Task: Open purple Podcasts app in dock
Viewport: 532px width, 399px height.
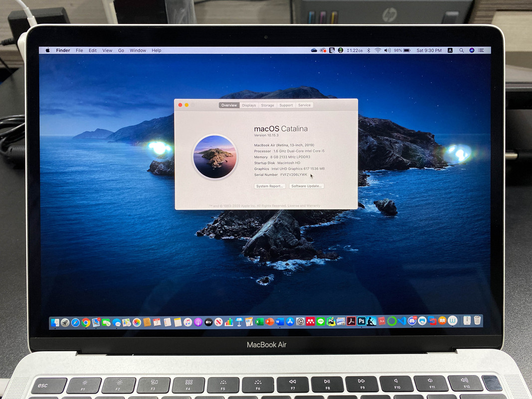Action: [198, 322]
